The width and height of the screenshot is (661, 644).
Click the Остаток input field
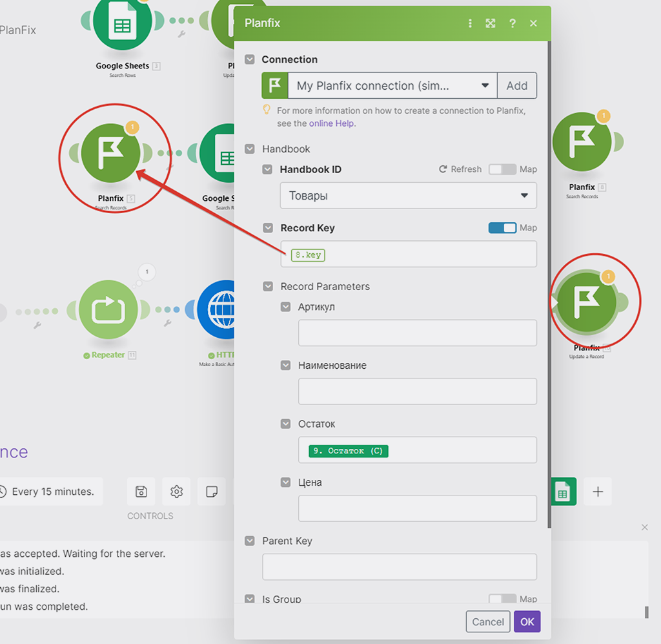coord(418,450)
